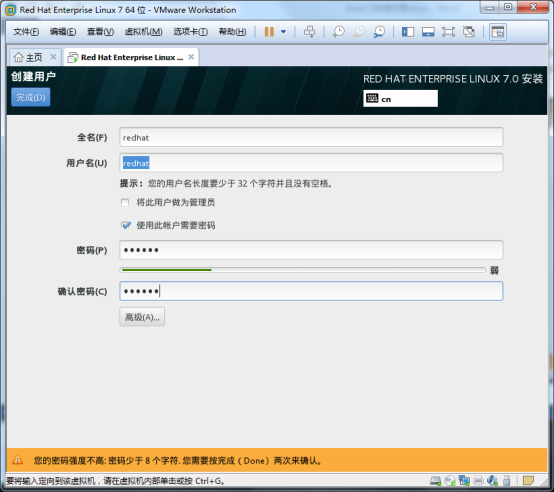Click the password weak warning message text
554x492 pixels.
[178, 461]
